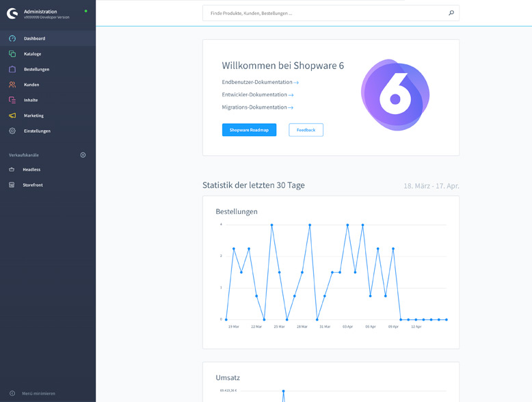Click the Bestellungen bag icon
The image size is (532, 402).
(12, 69)
